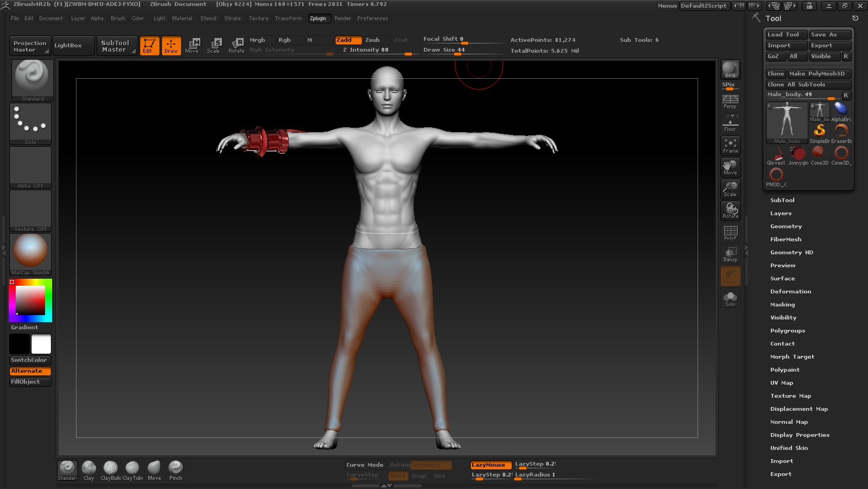Toggle Persp perspective view
The height and width of the screenshot is (489, 868).
(x=730, y=102)
